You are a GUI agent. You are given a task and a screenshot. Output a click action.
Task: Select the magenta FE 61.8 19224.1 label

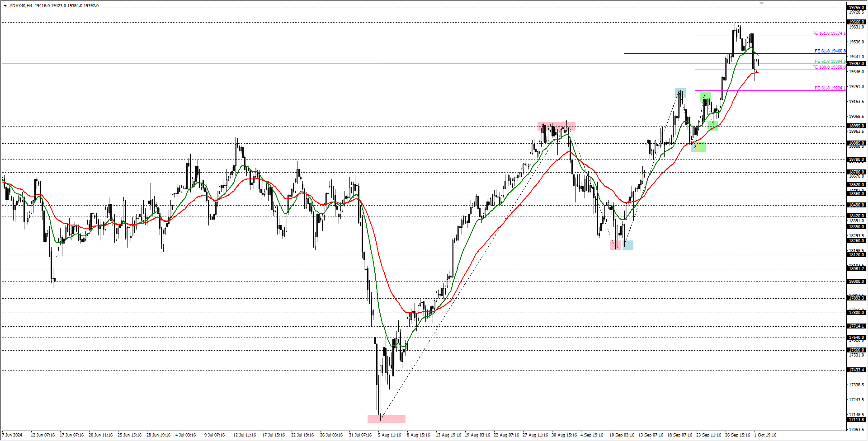point(830,88)
